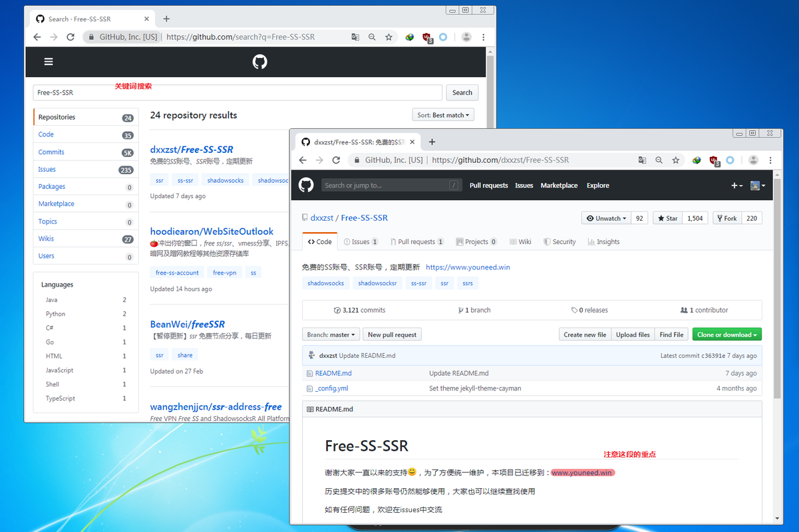Open the Insights tab
The width and height of the screenshot is (799, 532).
click(603, 242)
